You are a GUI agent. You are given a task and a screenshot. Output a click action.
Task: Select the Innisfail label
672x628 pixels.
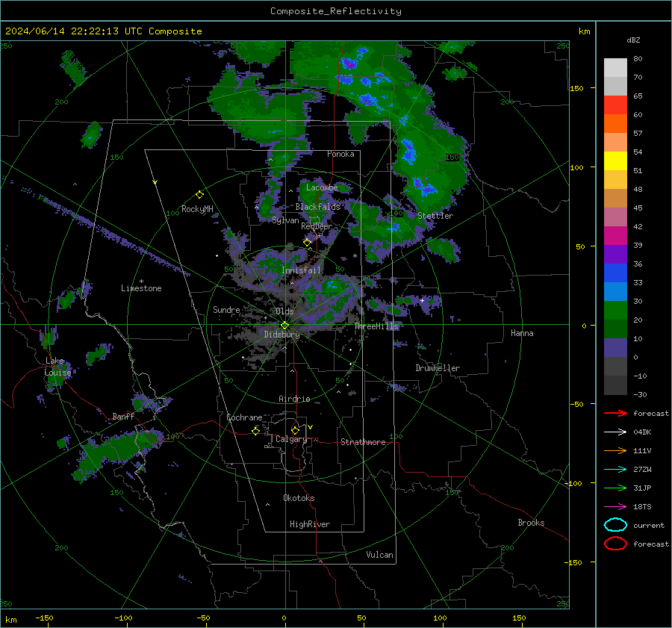pos(302,270)
